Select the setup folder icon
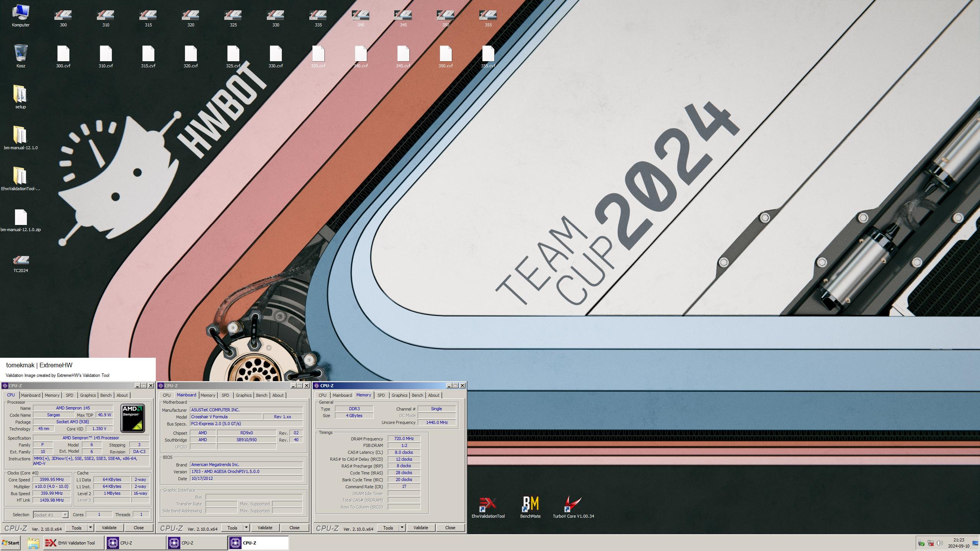Image resolution: width=980 pixels, height=551 pixels. pos(21,97)
